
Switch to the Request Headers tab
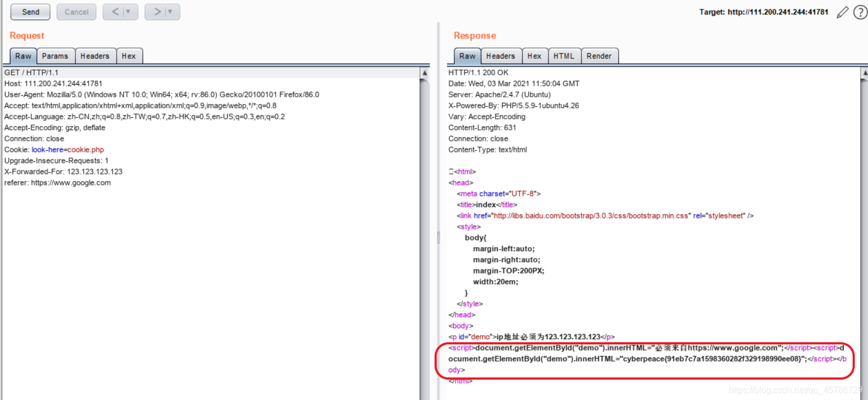tap(95, 56)
